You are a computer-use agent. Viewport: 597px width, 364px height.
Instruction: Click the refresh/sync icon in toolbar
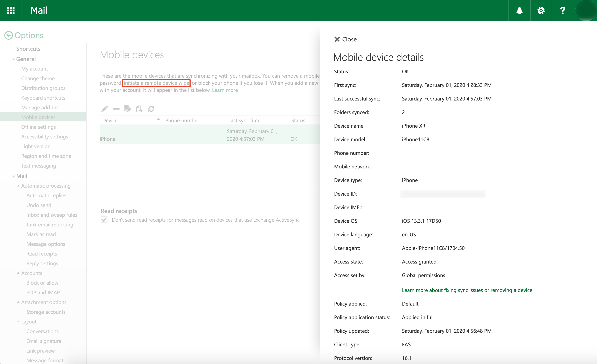151,109
